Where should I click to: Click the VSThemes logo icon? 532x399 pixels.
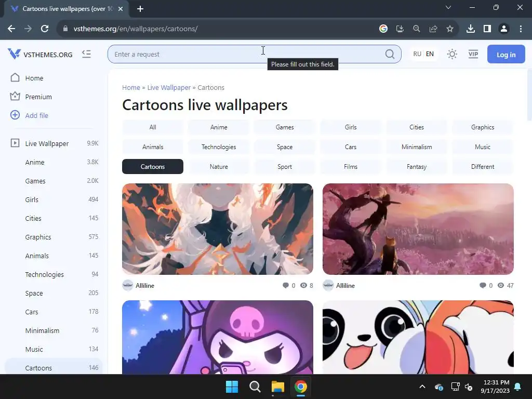(14, 54)
